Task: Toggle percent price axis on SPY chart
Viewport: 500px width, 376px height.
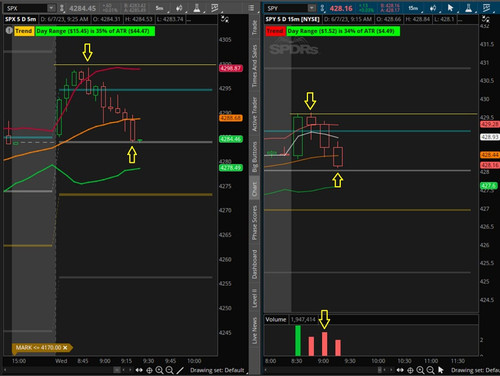Action: pos(486,19)
